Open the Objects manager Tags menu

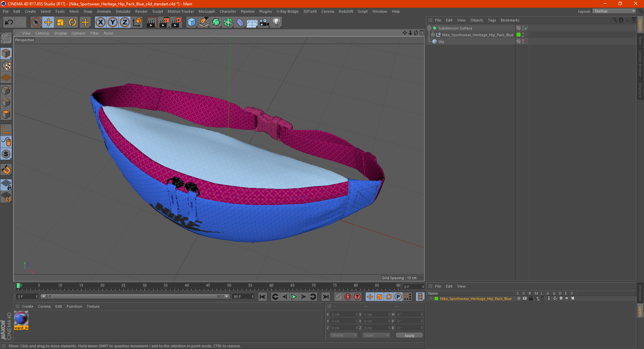[x=492, y=20]
